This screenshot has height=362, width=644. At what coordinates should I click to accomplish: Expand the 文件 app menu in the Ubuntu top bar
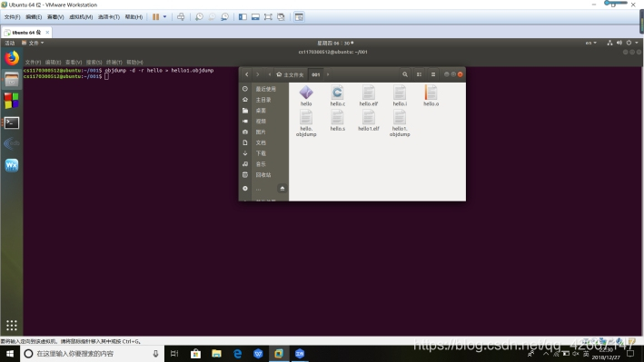point(33,43)
